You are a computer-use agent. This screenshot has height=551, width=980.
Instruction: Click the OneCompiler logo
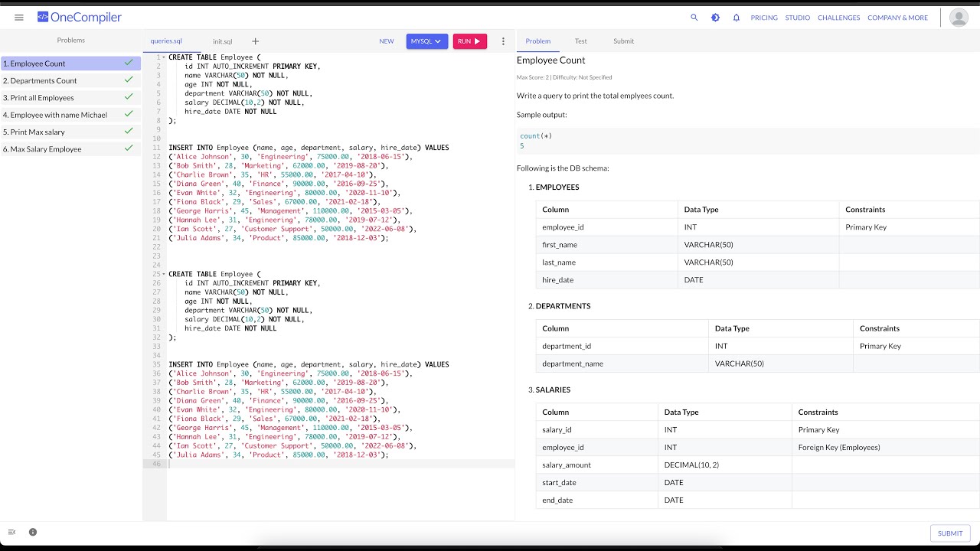tap(79, 18)
